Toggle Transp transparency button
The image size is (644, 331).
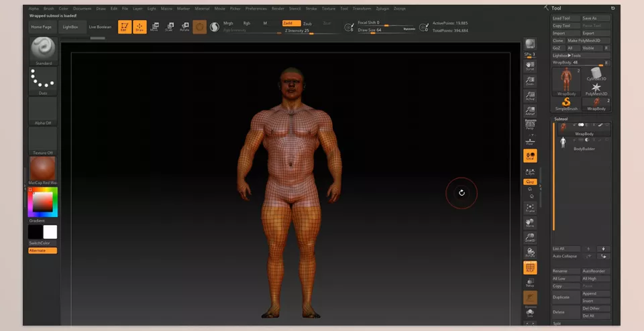click(x=530, y=283)
